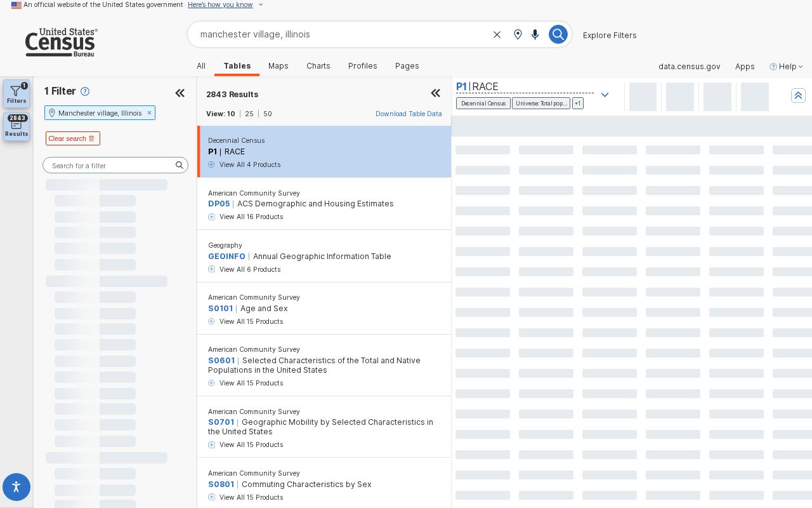Open the Help dropdown menu

787,66
